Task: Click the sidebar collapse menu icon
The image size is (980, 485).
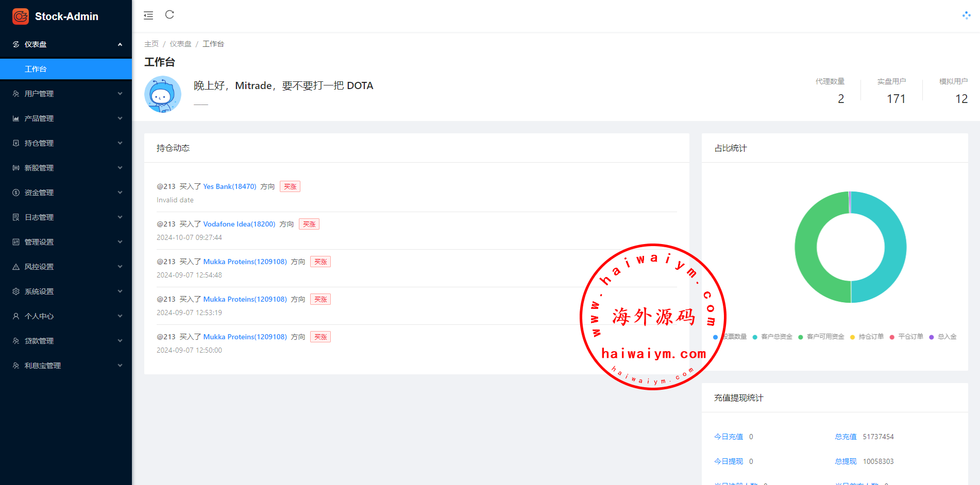Action: 148,15
